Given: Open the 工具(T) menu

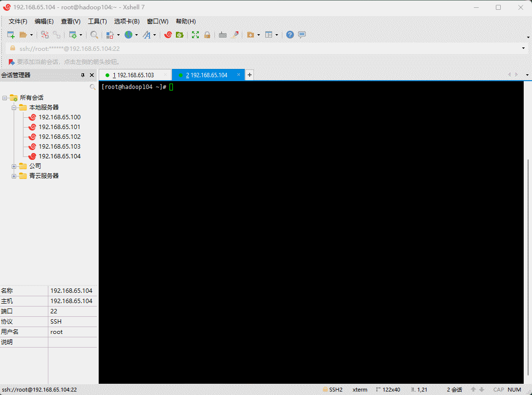Looking at the screenshot, I should (97, 22).
